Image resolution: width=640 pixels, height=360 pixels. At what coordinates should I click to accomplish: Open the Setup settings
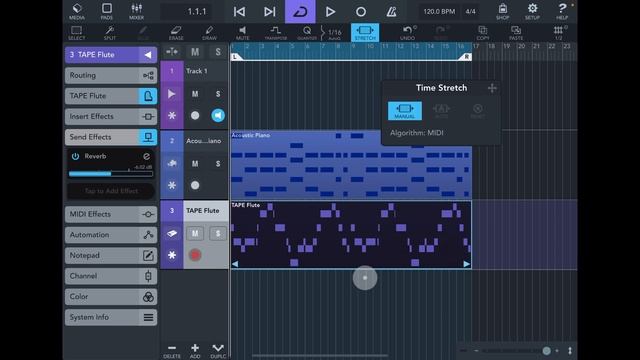[532, 11]
